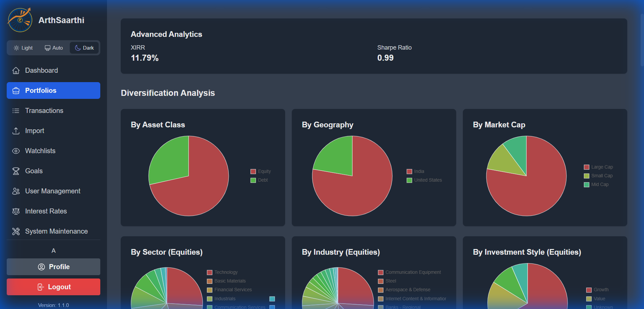This screenshot has height=309, width=644.
Task: Click the Import upload icon
Action: click(16, 131)
